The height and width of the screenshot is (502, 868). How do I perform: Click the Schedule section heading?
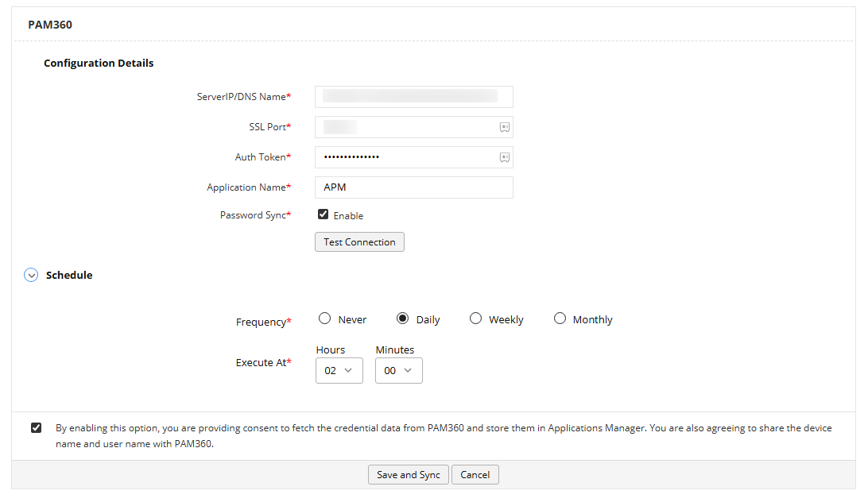(68, 274)
